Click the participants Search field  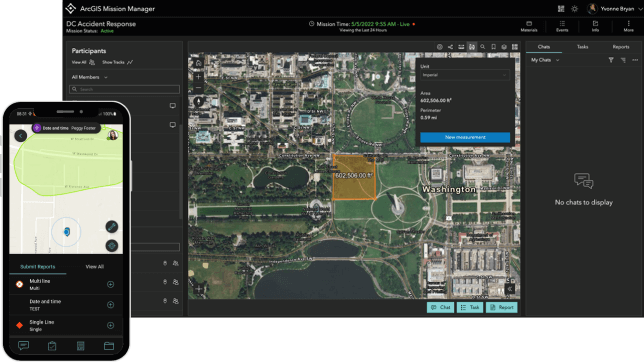(124, 89)
